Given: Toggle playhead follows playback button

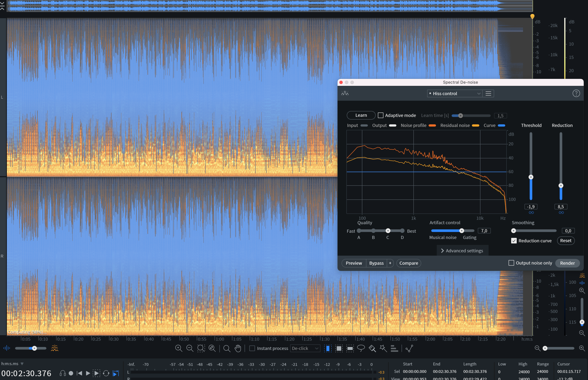Looking at the screenshot, I should point(116,373).
